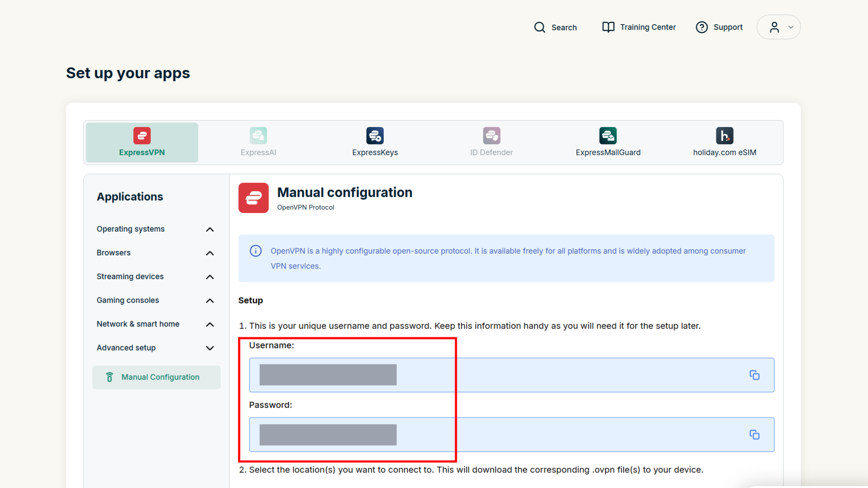Screen dimensions: 868x488
Task: Click the ID Defender app icon
Action: tap(491, 136)
